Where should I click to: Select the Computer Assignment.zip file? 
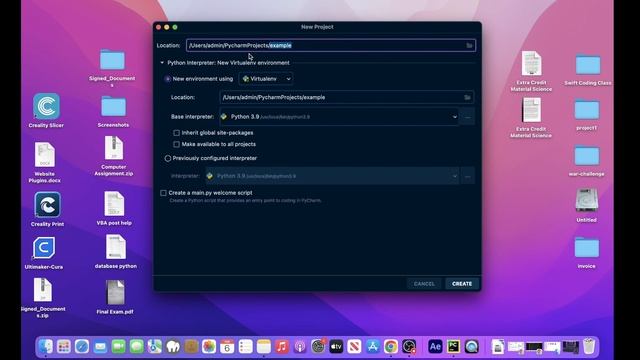click(x=114, y=148)
